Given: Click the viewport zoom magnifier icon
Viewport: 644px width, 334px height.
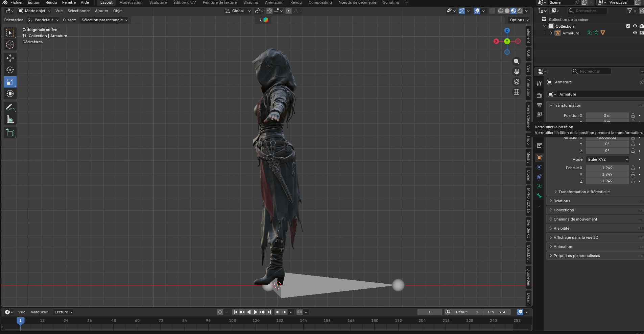Looking at the screenshot, I should pos(517,61).
